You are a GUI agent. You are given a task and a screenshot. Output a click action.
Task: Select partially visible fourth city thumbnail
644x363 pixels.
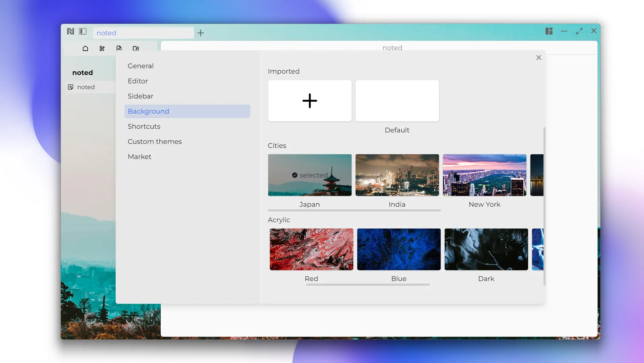pos(537,175)
